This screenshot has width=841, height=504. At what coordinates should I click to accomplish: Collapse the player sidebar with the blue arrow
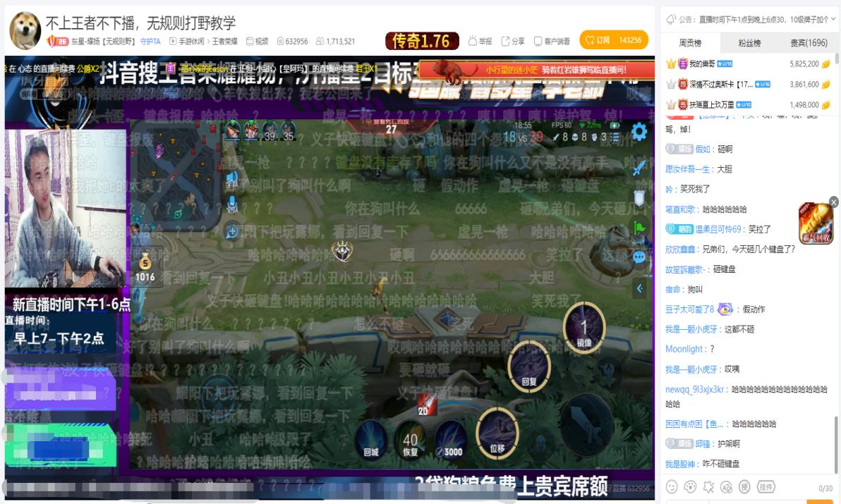click(x=640, y=288)
